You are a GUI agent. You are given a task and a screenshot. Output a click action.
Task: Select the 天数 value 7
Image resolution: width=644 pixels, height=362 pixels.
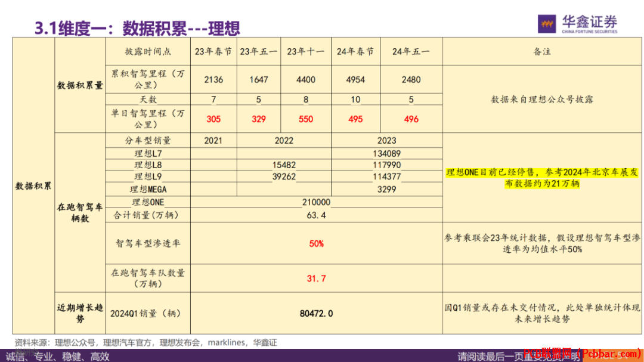tap(213, 100)
